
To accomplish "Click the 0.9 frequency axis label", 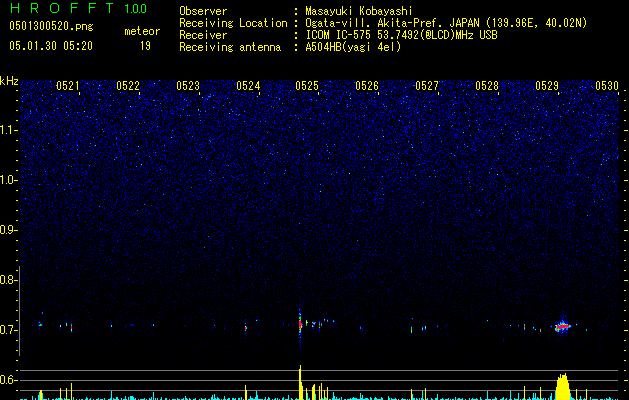I will [x=8, y=230].
